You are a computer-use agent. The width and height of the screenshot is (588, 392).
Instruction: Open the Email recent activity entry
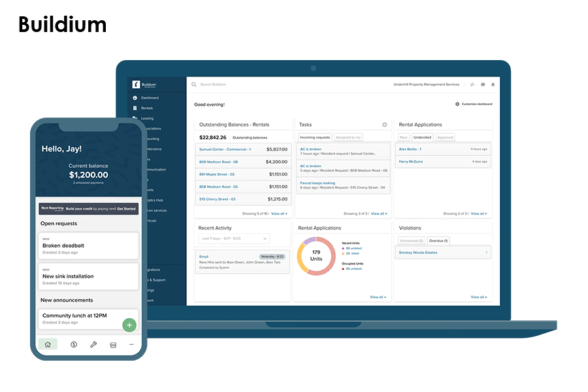tap(242, 261)
